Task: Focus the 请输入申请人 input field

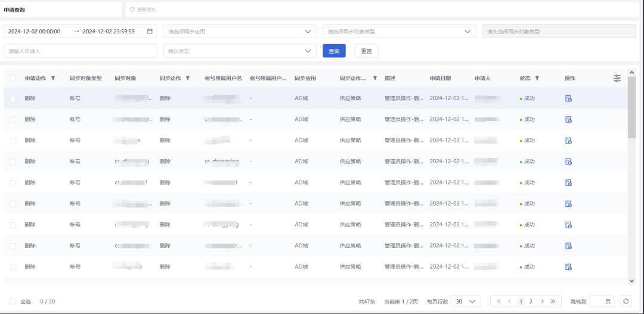Action: click(x=80, y=51)
